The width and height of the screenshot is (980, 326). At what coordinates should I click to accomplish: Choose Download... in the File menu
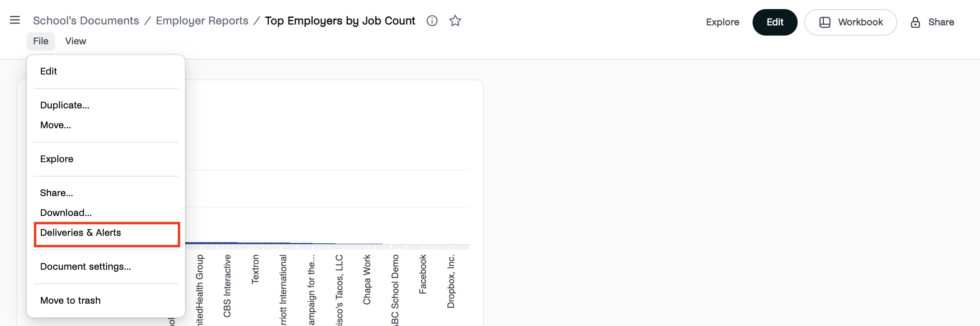click(106, 213)
